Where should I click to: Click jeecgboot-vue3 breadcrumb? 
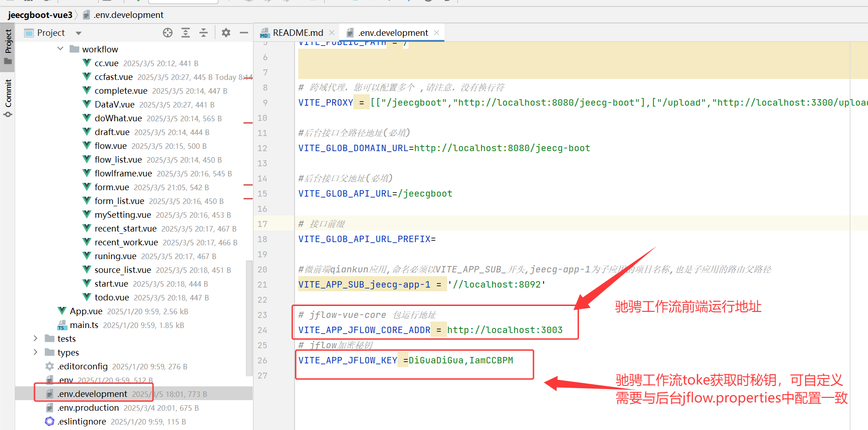[x=40, y=15]
